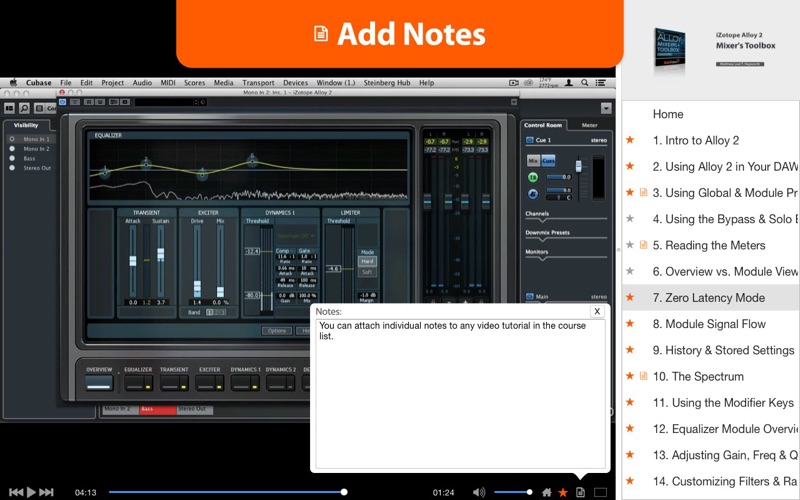Toggle star for 4. Using the Bypass & Solo

click(x=631, y=218)
